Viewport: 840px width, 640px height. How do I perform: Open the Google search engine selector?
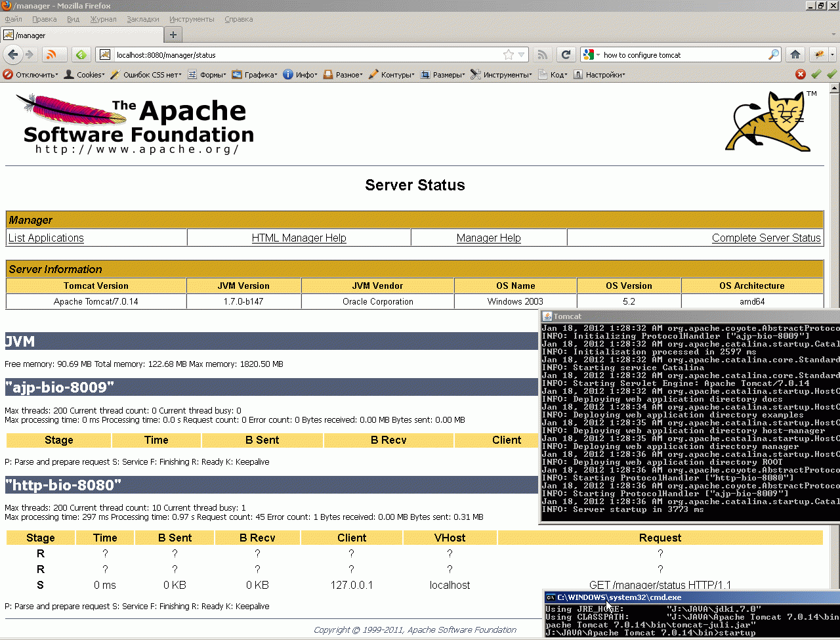(x=591, y=54)
